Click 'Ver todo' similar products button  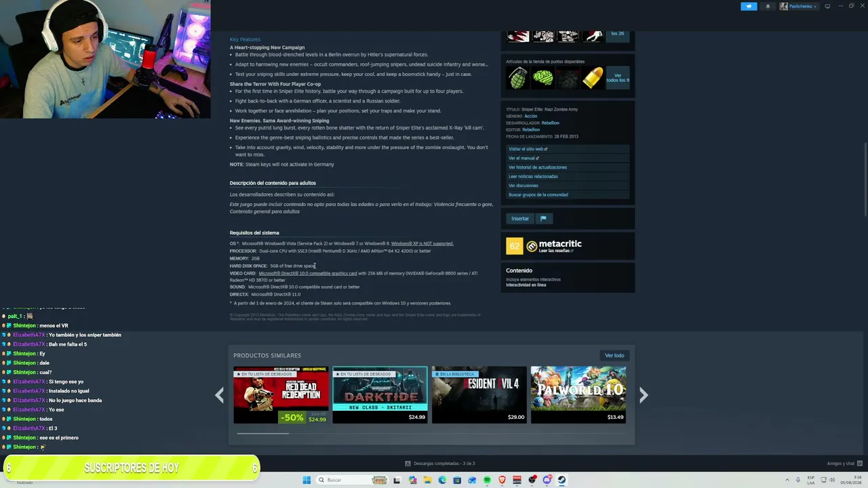(614, 355)
